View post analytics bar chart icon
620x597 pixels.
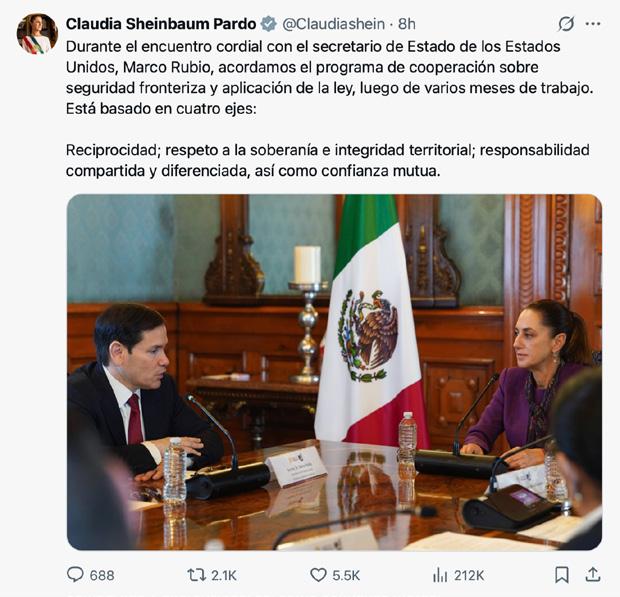coord(440,575)
